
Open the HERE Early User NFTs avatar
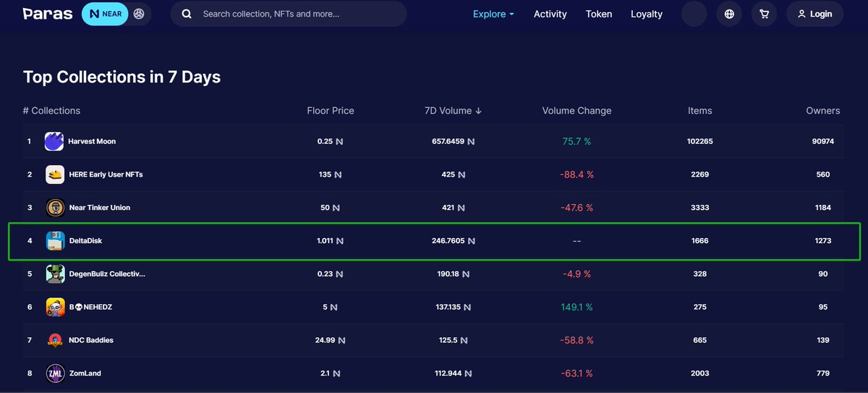click(x=54, y=174)
